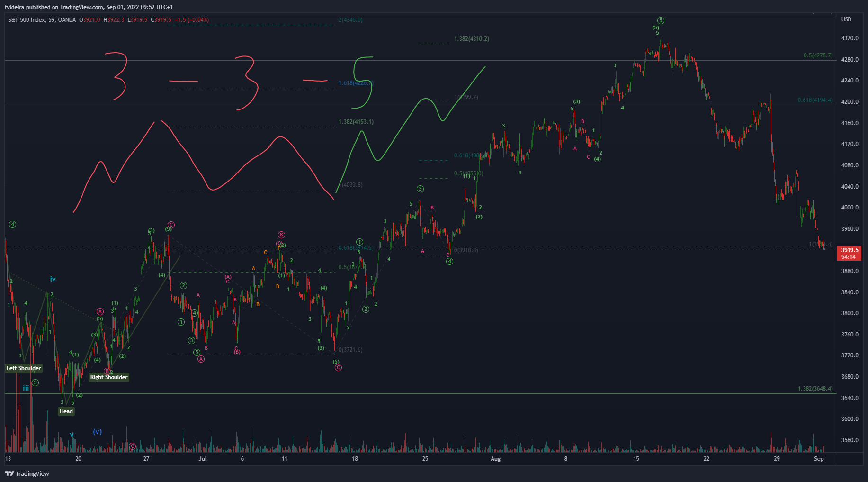Click the USD currency label on price axis
Screen dimensions: 868x482
click(x=846, y=19)
